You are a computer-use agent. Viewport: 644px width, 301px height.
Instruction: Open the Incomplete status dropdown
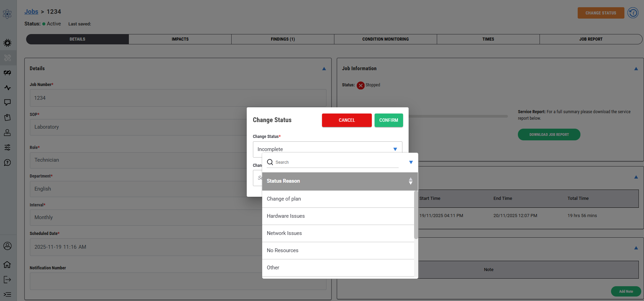click(327, 149)
